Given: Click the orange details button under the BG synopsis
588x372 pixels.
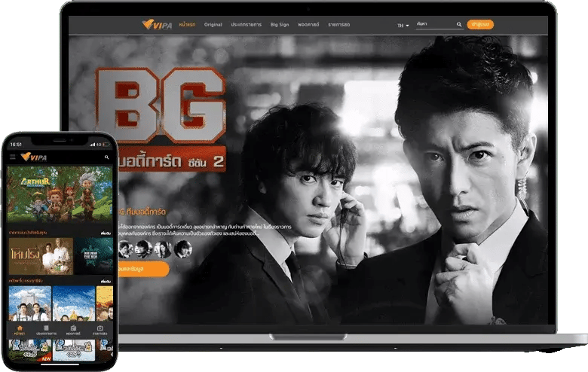Looking at the screenshot, I should [x=143, y=269].
